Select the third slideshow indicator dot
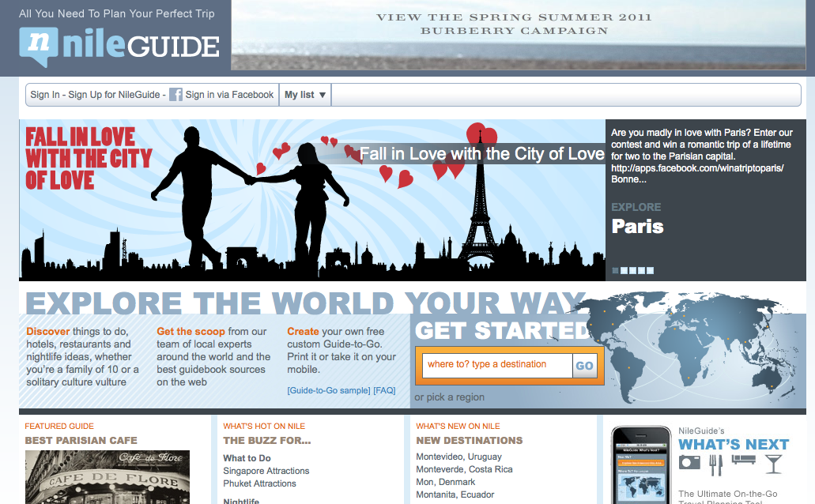 click(x=632, y=271)
